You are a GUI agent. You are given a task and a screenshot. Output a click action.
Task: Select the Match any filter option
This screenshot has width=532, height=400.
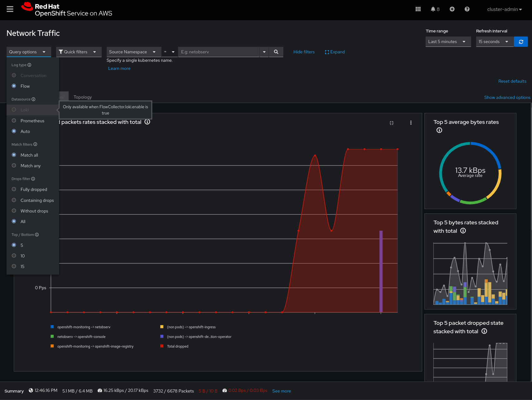[x=14, y=166]
